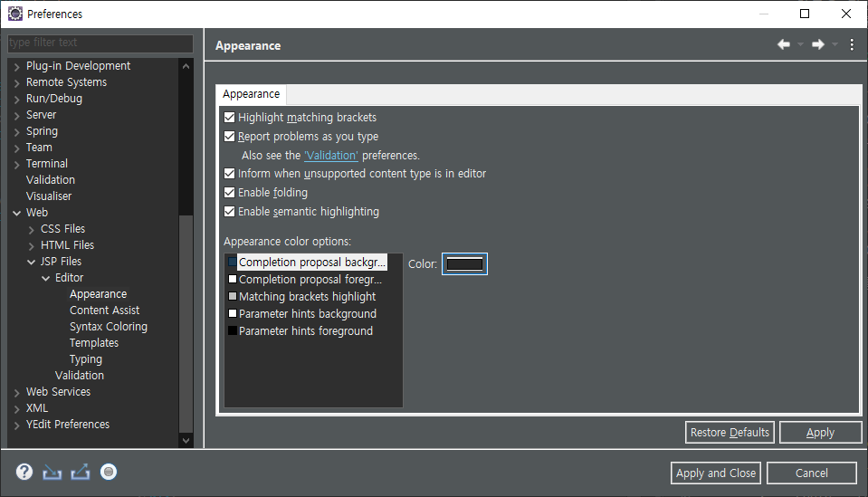Click the Export preferences icon
Viewport: 868px width, 497px height.
click(81, 472)
